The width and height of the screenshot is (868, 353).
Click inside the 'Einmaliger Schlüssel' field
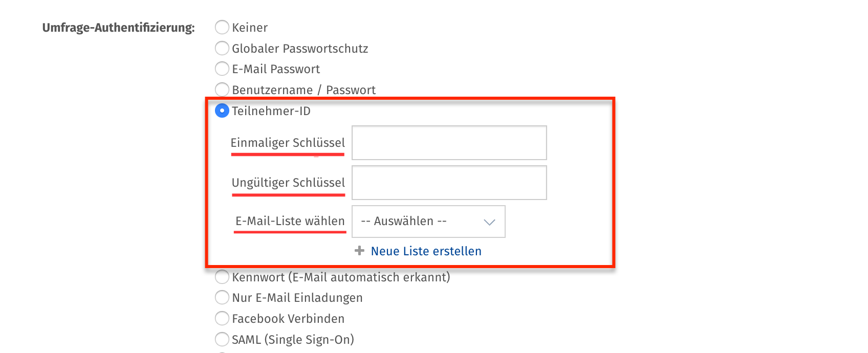[x=449, y=143]
